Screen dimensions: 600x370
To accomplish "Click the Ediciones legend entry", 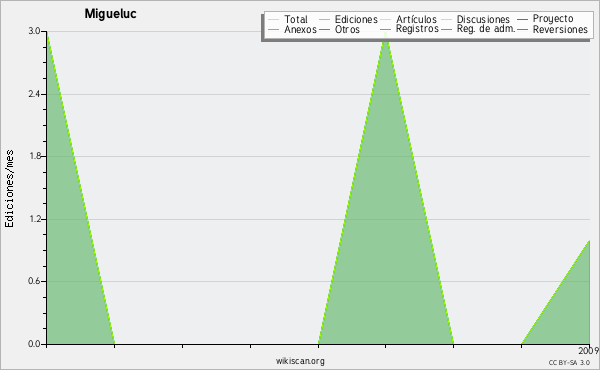I will 348,19.
